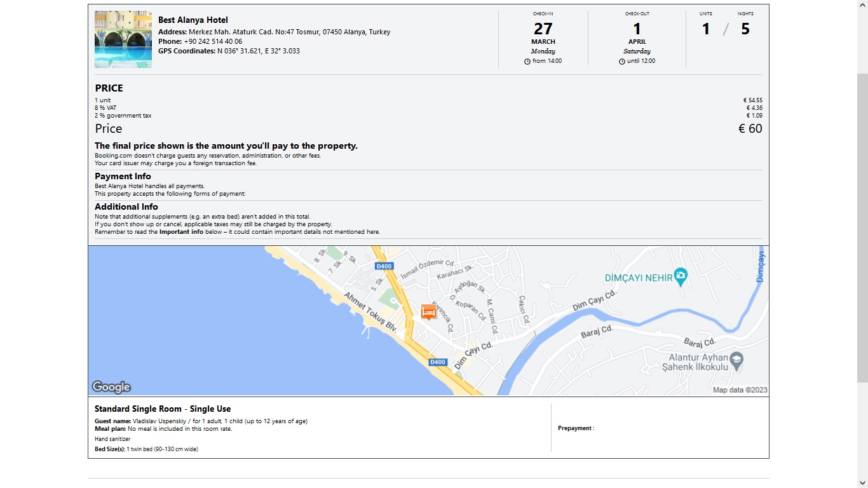Image resolution: width=868 pixels, height=488 pixels.
Task: Click the GPS Coordinates line
Action: point(229,51)
